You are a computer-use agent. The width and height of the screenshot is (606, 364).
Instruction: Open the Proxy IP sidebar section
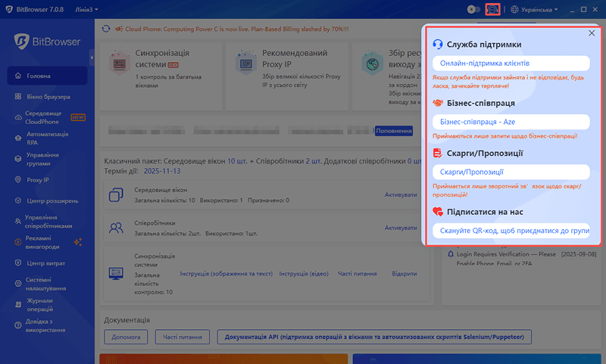[x=20, y=180]
